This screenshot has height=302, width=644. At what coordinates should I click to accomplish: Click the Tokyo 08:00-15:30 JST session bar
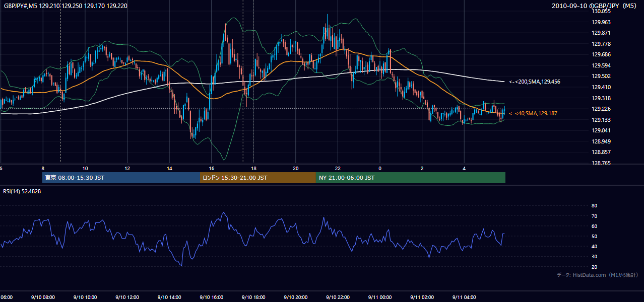coord(121,178)
